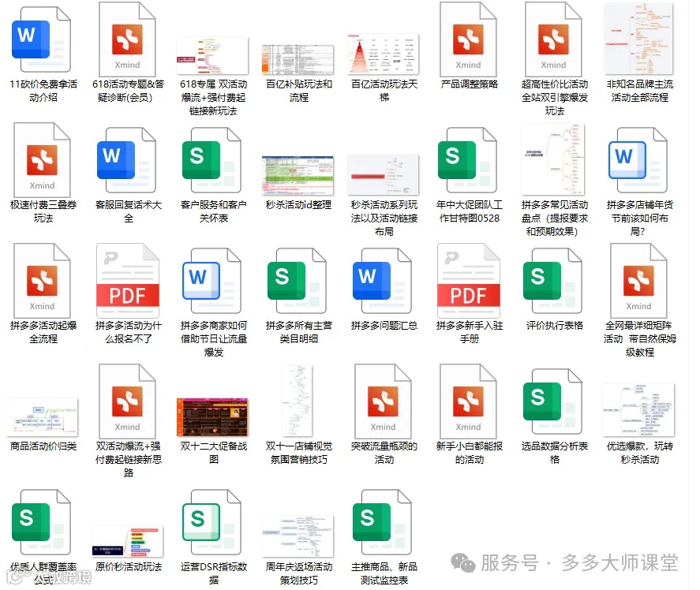This screenshot has width=700, height=590.
Task: Click the file name 选品数据分析表格
Action: coord(555,453)
